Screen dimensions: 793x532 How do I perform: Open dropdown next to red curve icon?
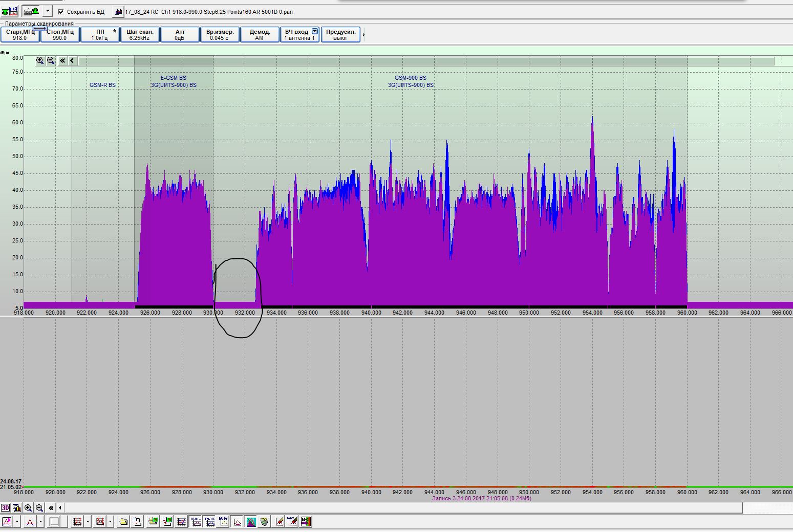click(x=40, y=522)
